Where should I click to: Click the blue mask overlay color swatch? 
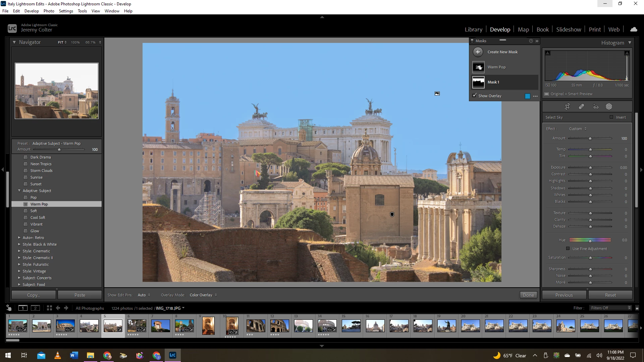point(528,96)
